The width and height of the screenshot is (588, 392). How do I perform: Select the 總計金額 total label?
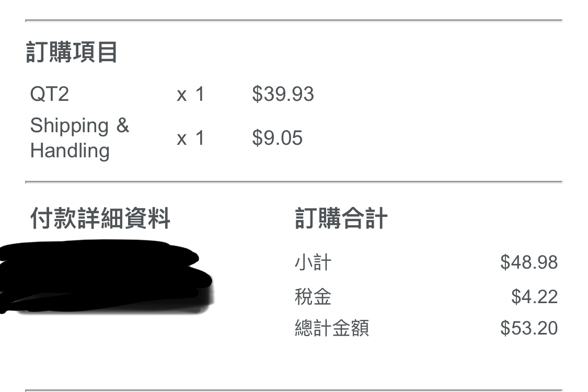pyautogui.click(x=331, y=328)
